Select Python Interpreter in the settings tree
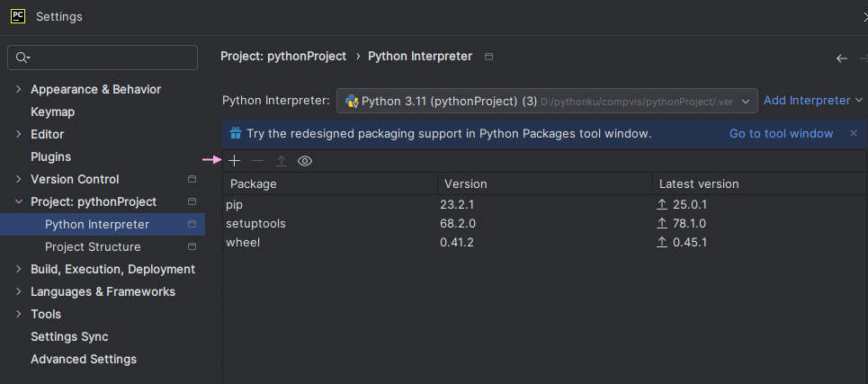 pyautogui.click(x=103, y=224)
